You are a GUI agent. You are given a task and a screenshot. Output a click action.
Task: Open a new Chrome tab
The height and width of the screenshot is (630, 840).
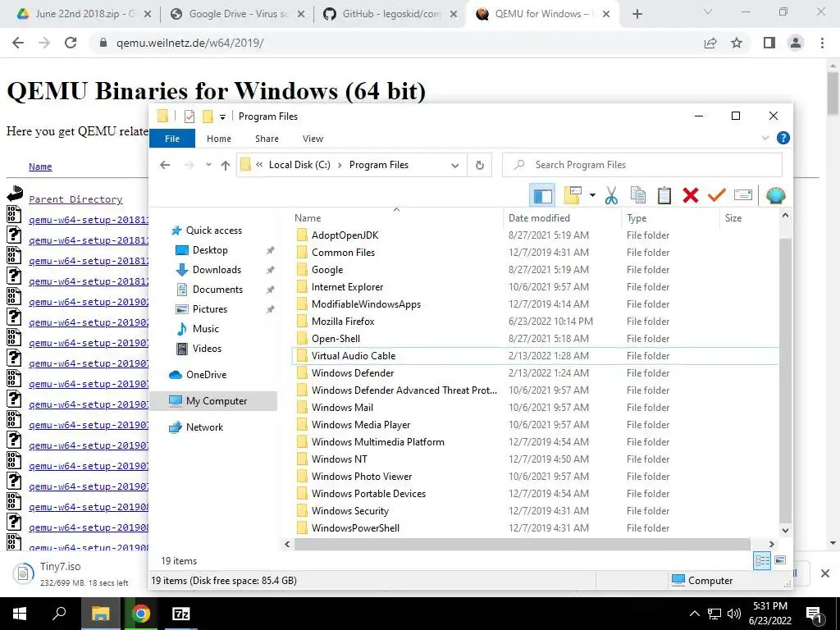[637, 15]
